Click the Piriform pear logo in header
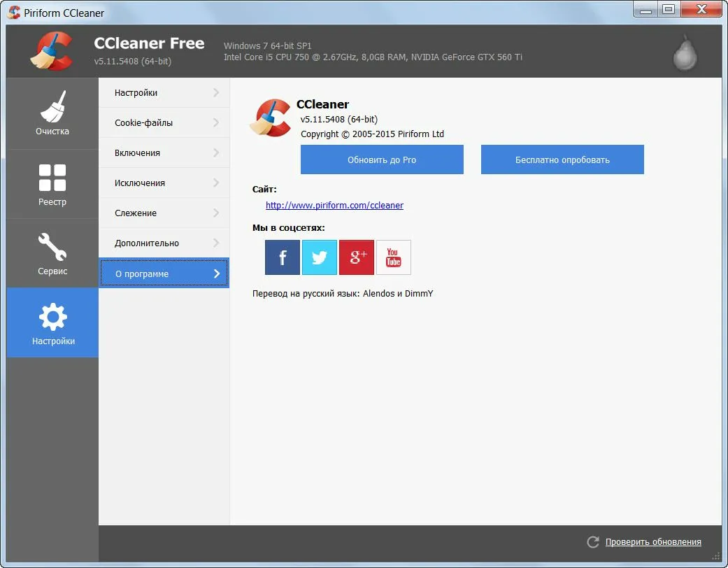The image size is (728, 568). (x=685, y=52)
